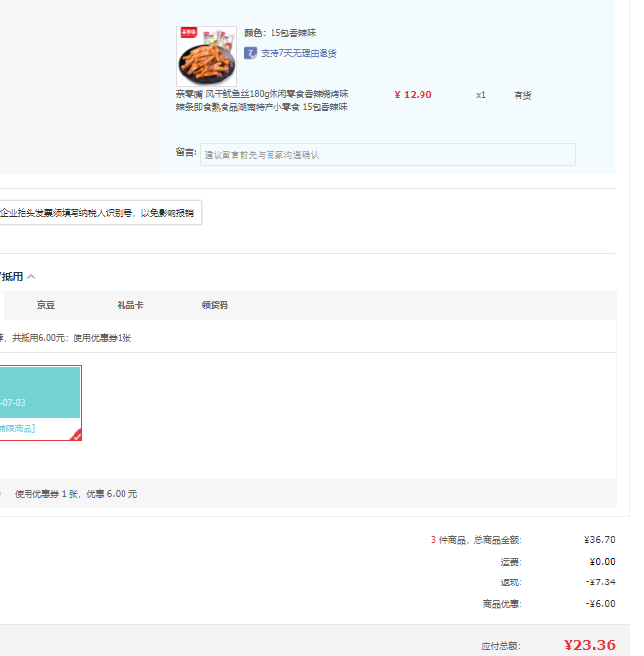Switch to the 京豆 tab
The image size is (644, 656).
pos(46,305)
